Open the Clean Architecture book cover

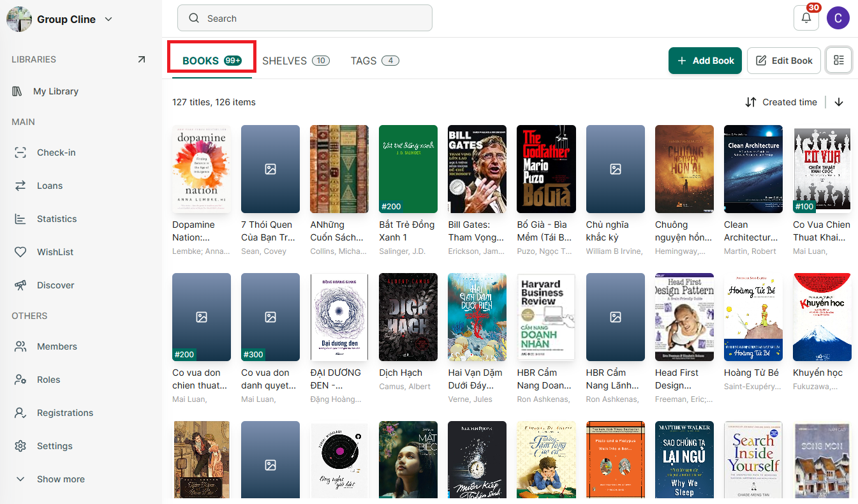coord(753,169)
